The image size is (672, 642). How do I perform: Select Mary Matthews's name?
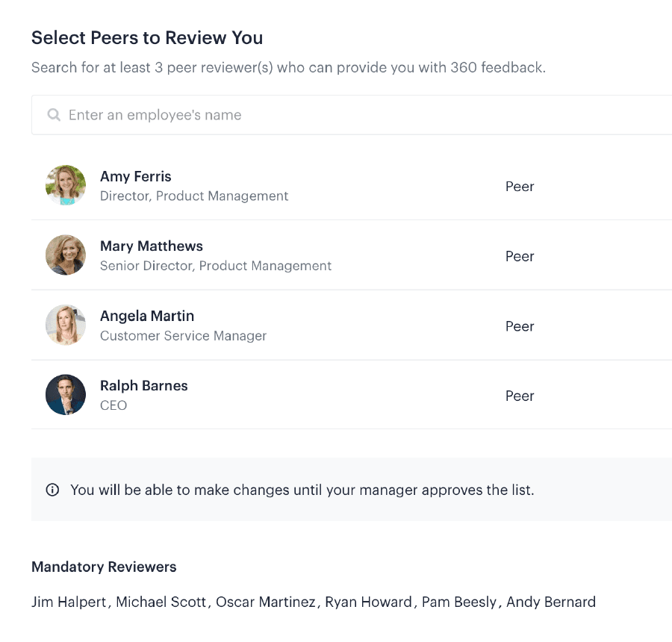tap(152, 246)
